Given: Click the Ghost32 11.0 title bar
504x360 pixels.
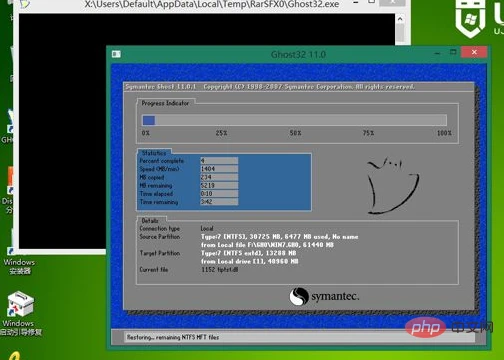Looking at the screenshot, I should pos(298,54).
